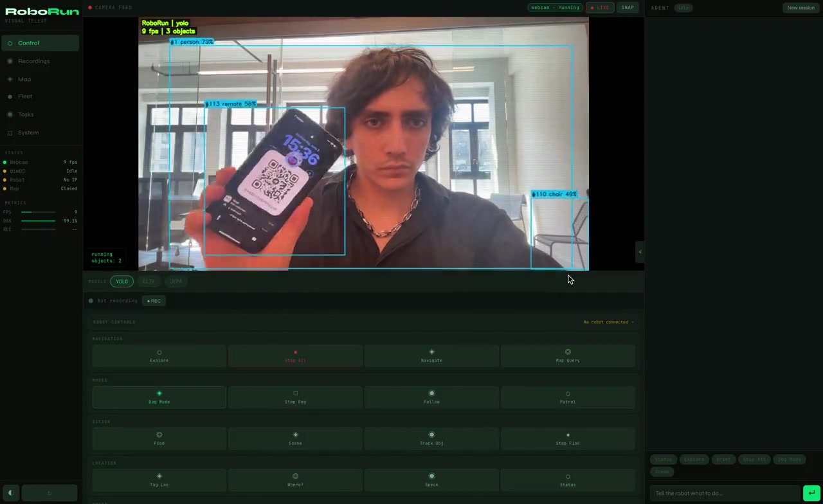Click the Where? location tile
The height and width of the screenshot is (504, 823).
pyautogui.click(x=295, y=480)
